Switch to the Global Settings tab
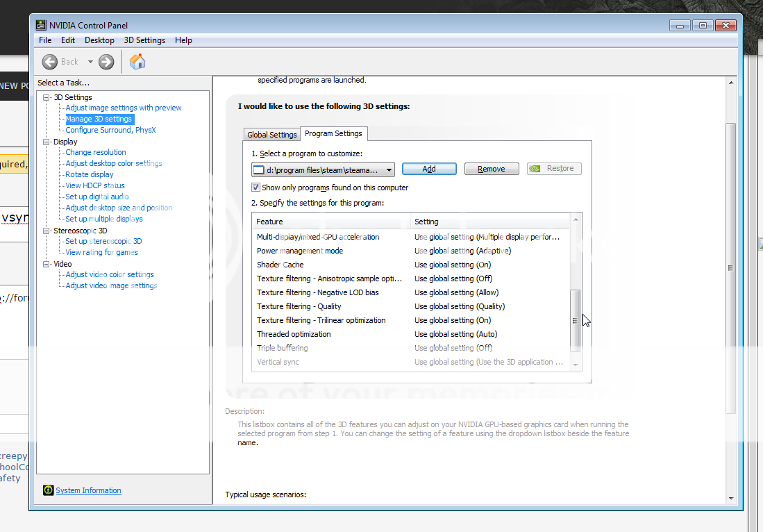Viewport: 763px width, 532px height. (271, 135)
